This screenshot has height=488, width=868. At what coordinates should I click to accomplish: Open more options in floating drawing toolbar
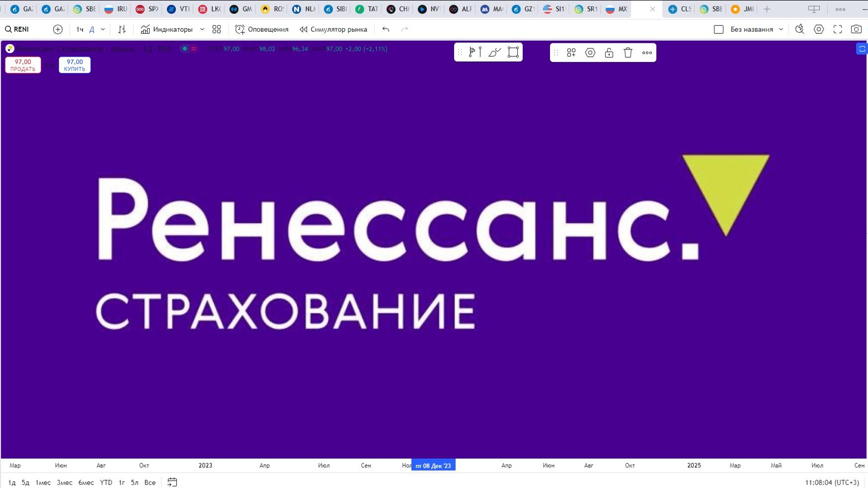(x=647, y=53)
